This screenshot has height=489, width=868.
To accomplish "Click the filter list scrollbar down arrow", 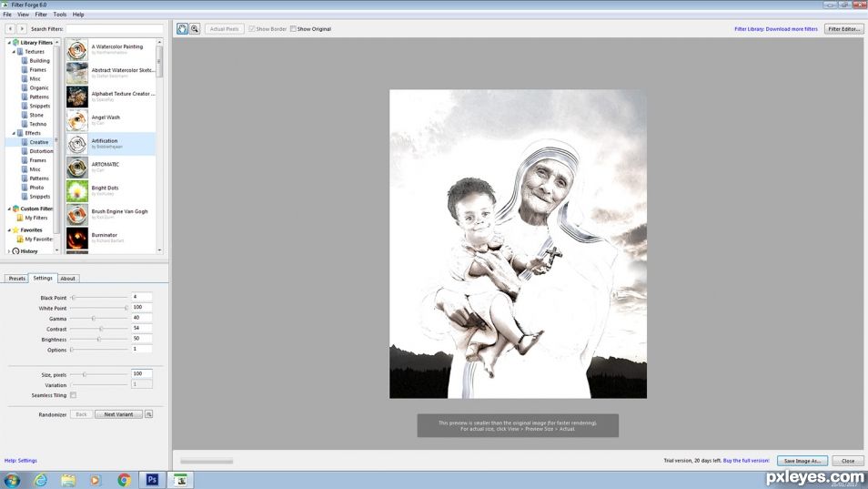I will pyautogui.click(x=159, y=250).
